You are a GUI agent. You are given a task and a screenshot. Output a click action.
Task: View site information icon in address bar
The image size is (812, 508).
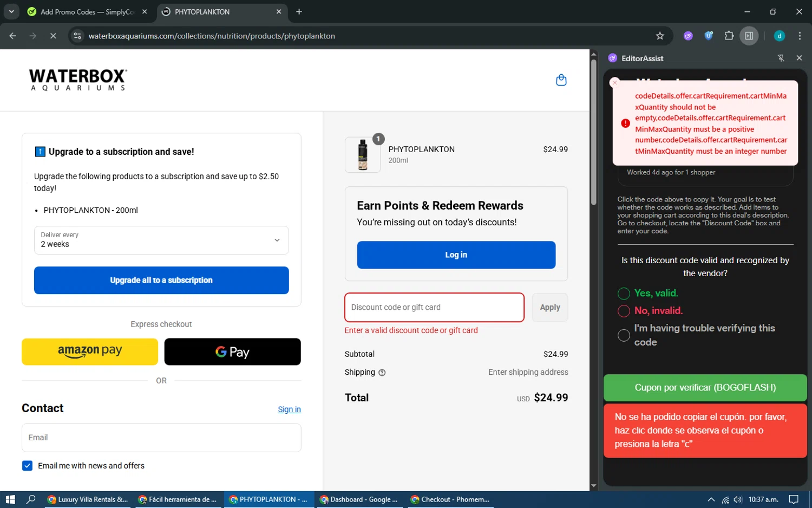[77, 36]
